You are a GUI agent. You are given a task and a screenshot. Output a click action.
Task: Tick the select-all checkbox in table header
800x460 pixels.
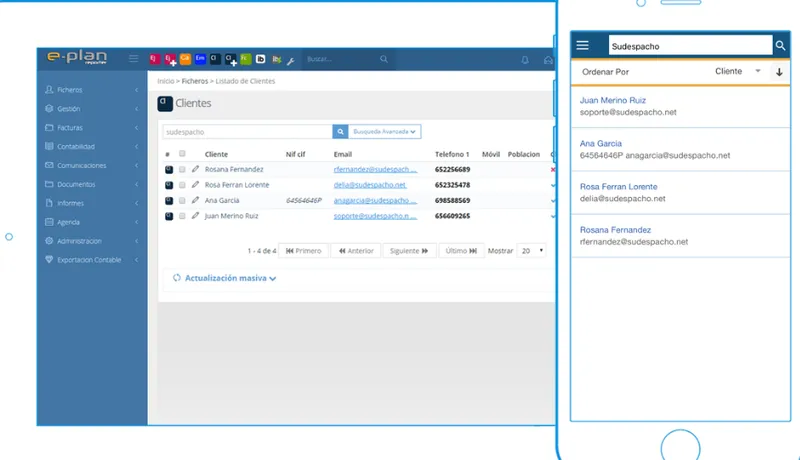[x=182, y=154]
